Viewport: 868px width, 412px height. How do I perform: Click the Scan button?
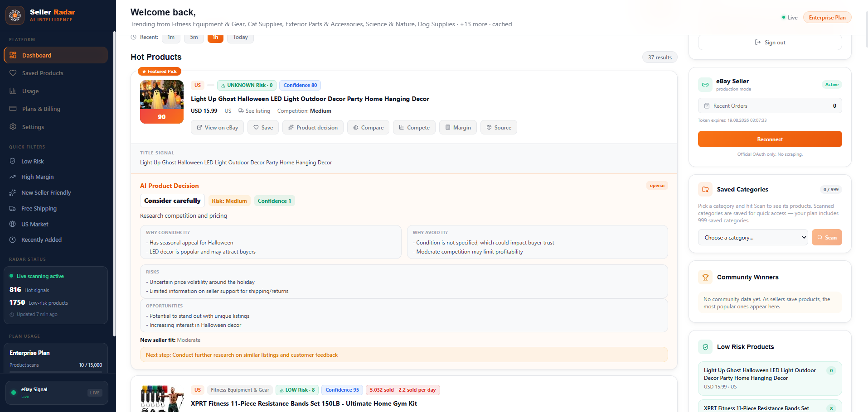(x=827, y=238)
